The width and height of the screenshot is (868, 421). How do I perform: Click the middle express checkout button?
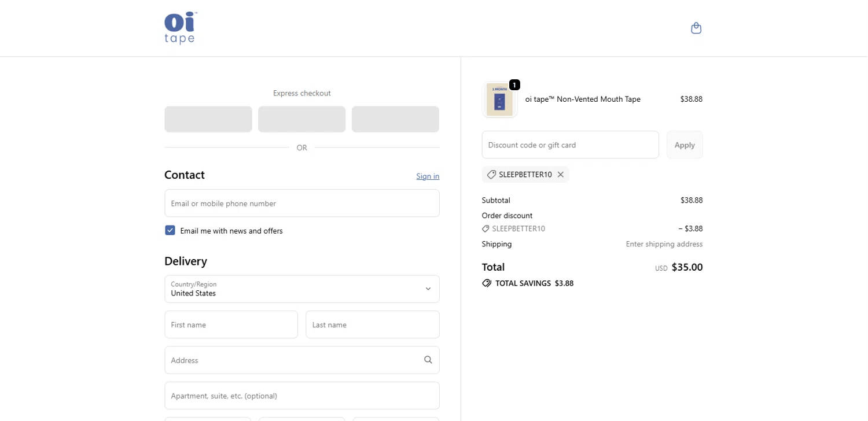302,119
